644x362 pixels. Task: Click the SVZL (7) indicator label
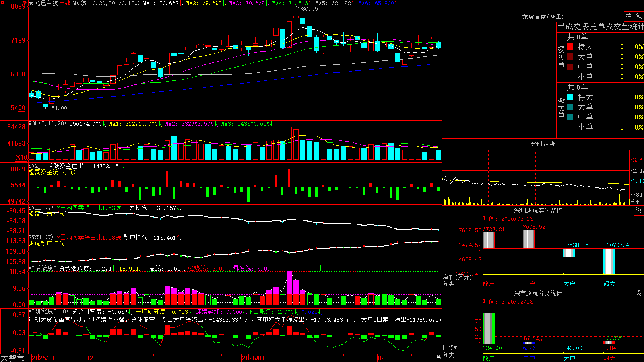coord(41,208)
